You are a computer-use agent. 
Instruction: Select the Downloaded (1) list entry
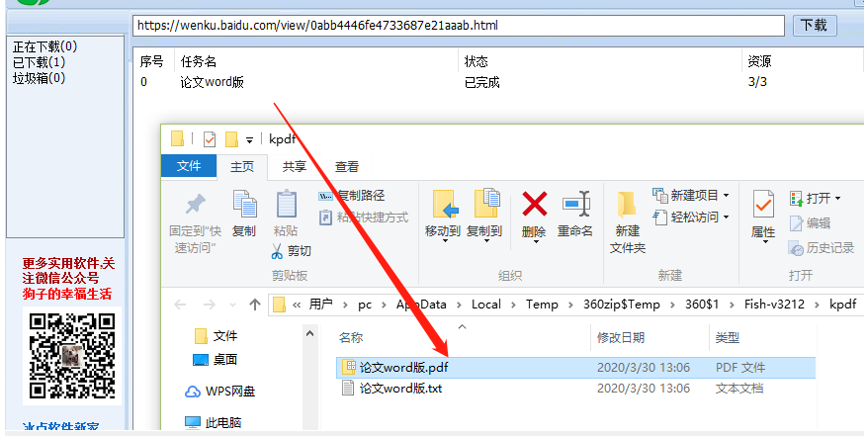39,62
